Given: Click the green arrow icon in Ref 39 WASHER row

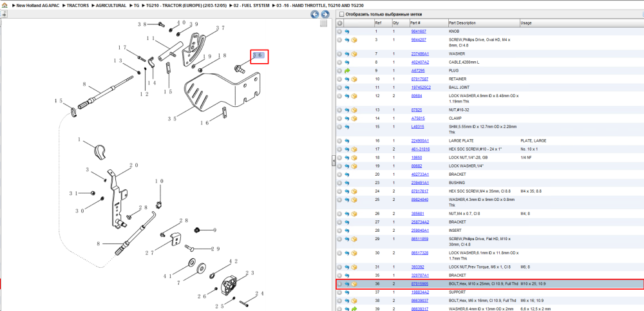Looking at the screenshot, I should (x=354, y=308).
